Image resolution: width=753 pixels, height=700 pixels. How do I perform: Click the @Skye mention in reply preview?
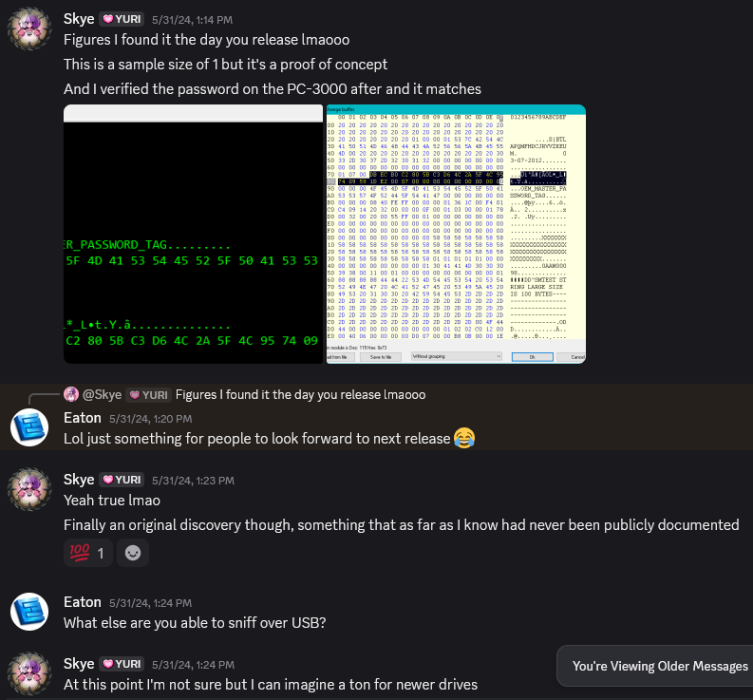(x=103, y=394)
